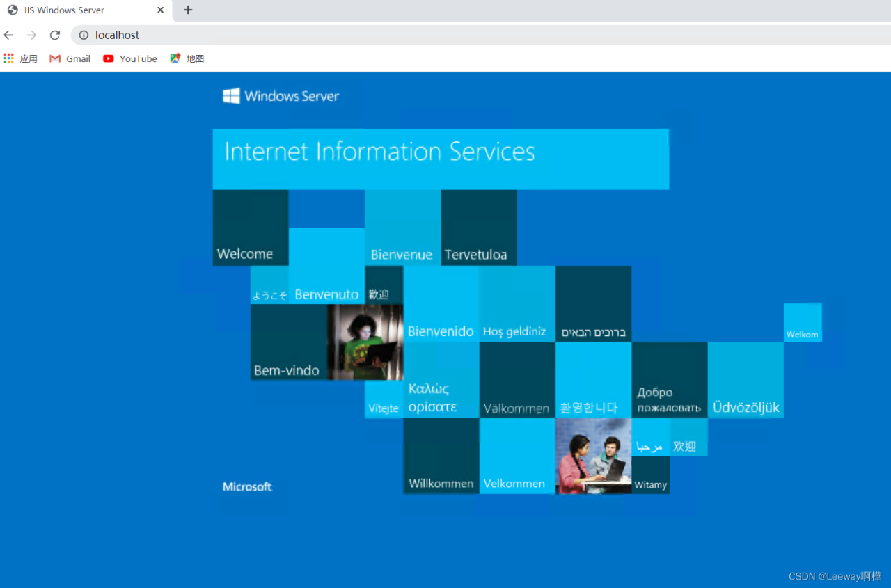Click the Windows Server logo
The width and height of the screenshot is (891, 588).
coord(281,96)
